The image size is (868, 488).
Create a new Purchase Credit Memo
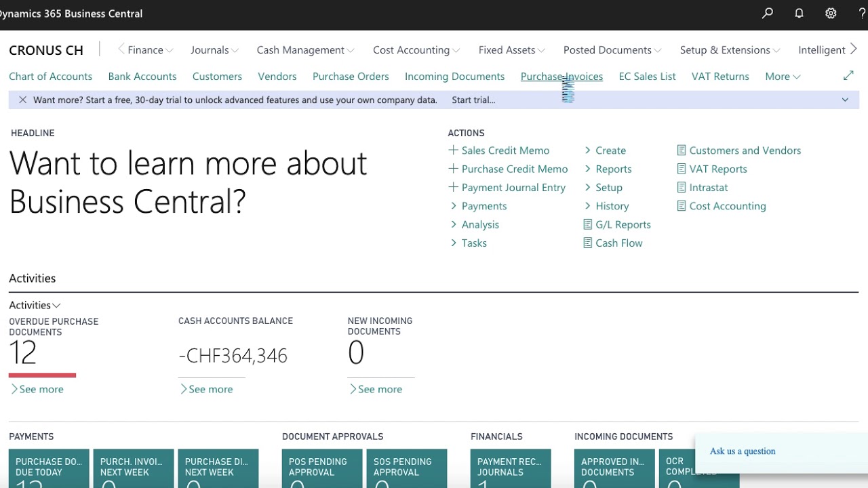click(508, 169)
